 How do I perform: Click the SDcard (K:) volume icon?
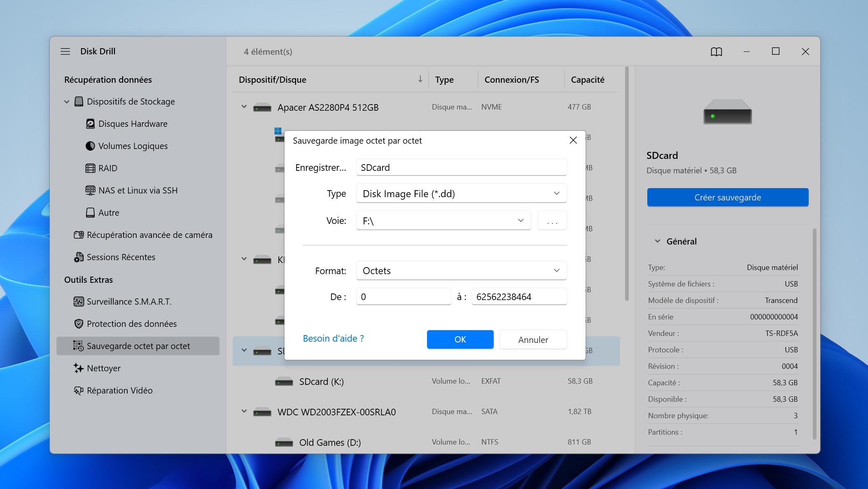coord(284,382)
